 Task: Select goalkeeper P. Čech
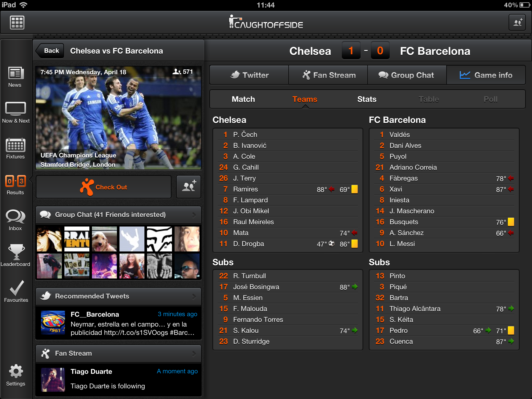click(288, 135)
